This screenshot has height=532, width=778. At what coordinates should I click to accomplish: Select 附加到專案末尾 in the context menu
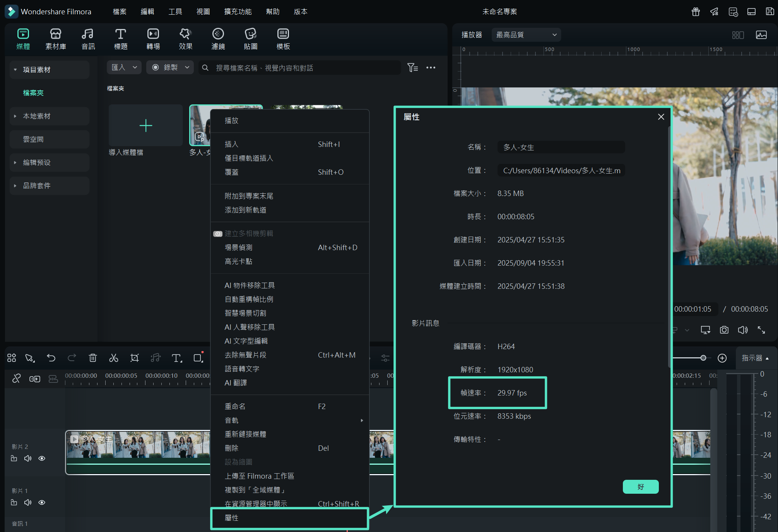248,196
